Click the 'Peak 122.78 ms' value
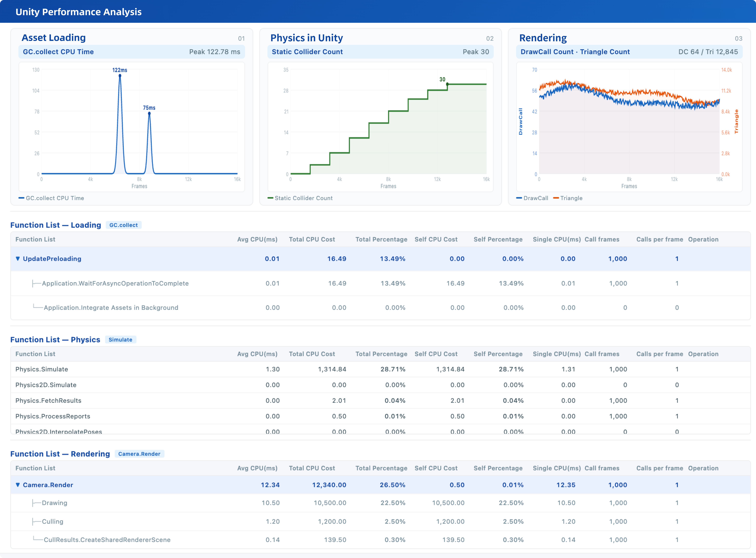Viewport: 756px width, 558px height. [x=215, y=52]
